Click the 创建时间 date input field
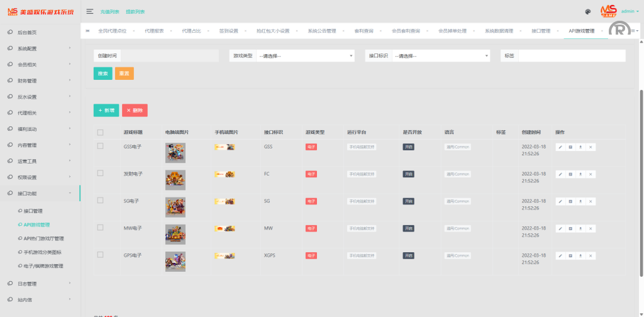The image size is (644, 317). [170, 56]
